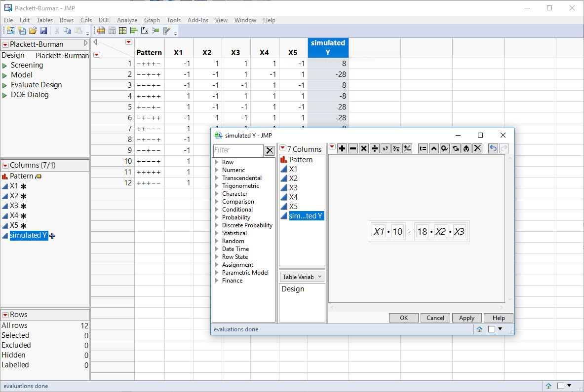
Task: Create a local variable with the t= icon
Action: pos(423,148)
